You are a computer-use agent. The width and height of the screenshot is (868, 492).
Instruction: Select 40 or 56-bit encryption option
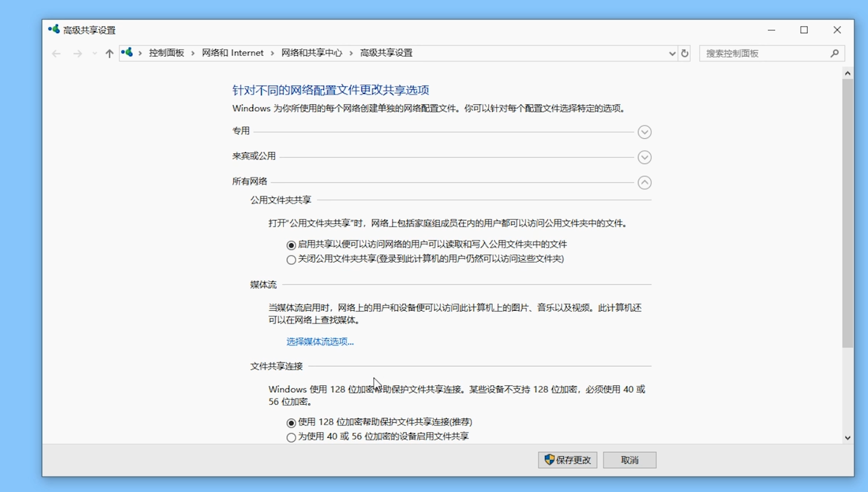pyautogui.click(x=291, y=437)
